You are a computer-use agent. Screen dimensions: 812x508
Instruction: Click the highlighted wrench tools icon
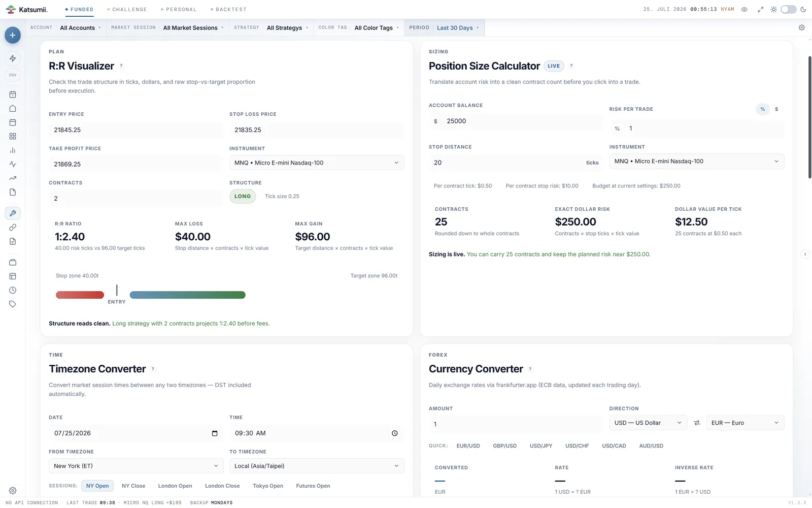13,213
